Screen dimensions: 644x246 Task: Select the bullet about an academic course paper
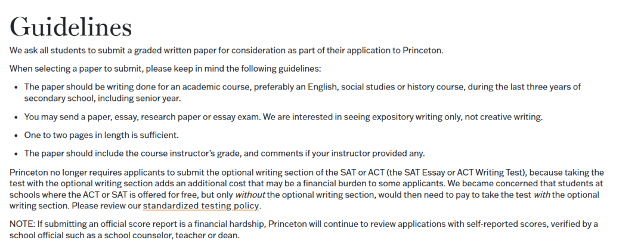pos(302,93)
